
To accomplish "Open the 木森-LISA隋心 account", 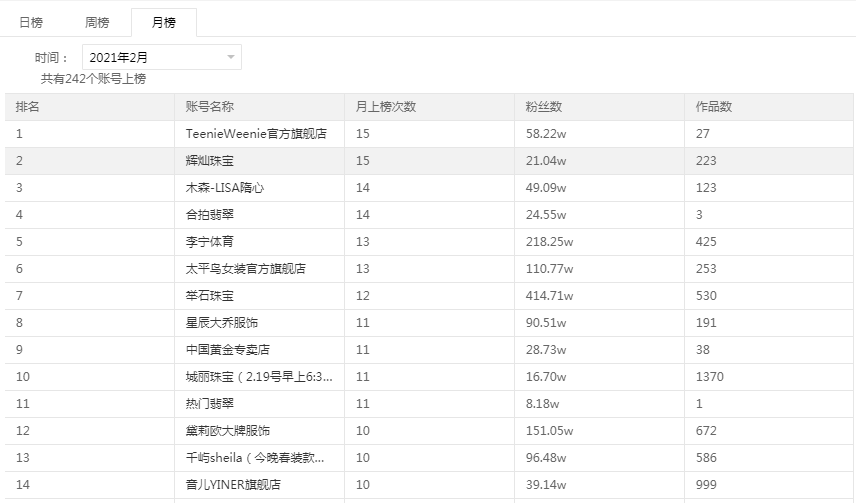I will [225, 188].
